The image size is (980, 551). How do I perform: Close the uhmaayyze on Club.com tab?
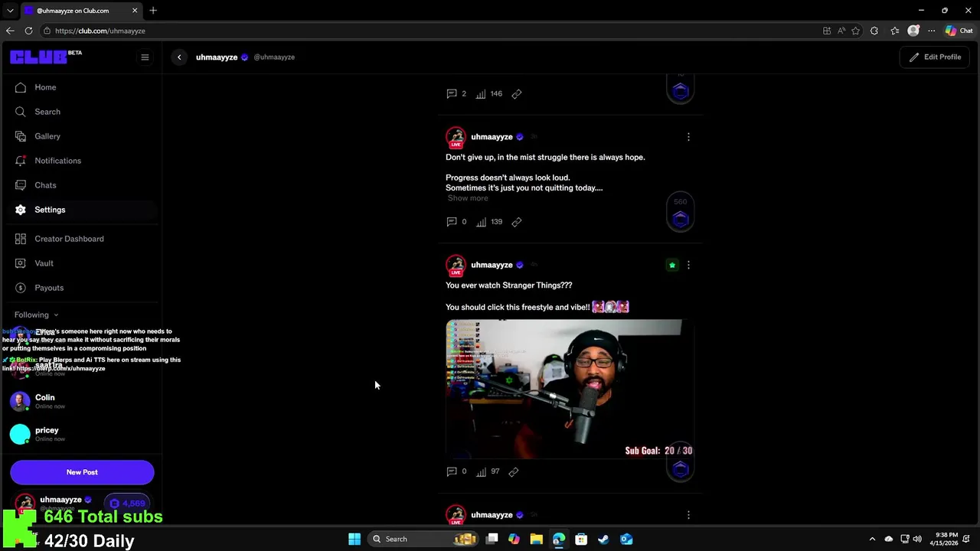point(136,11)
